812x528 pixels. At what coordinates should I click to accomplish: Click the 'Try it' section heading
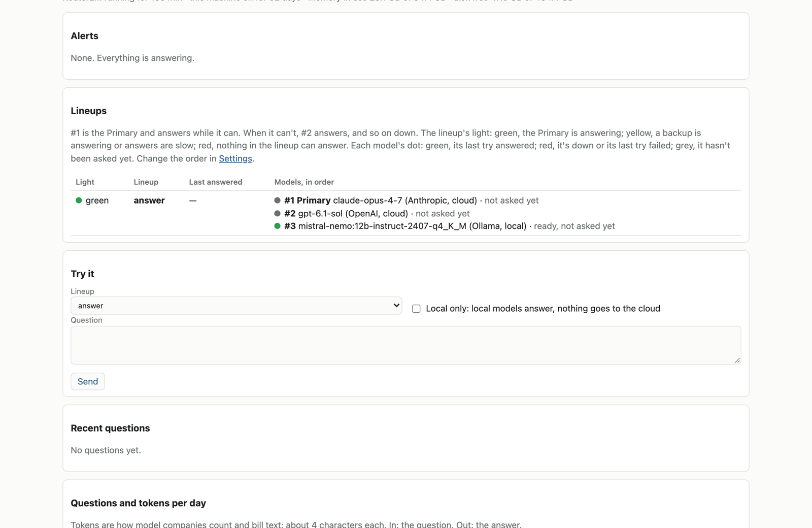click(82, 274)
